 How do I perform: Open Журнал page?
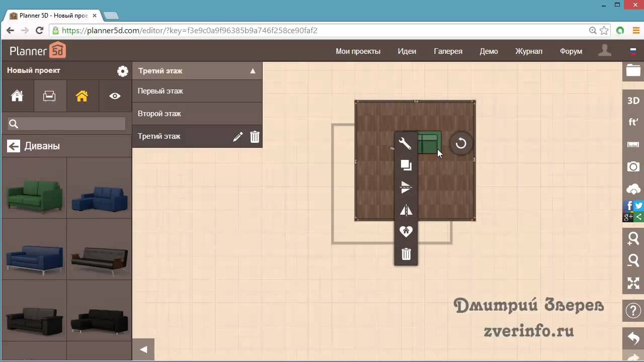click(529, 51)
